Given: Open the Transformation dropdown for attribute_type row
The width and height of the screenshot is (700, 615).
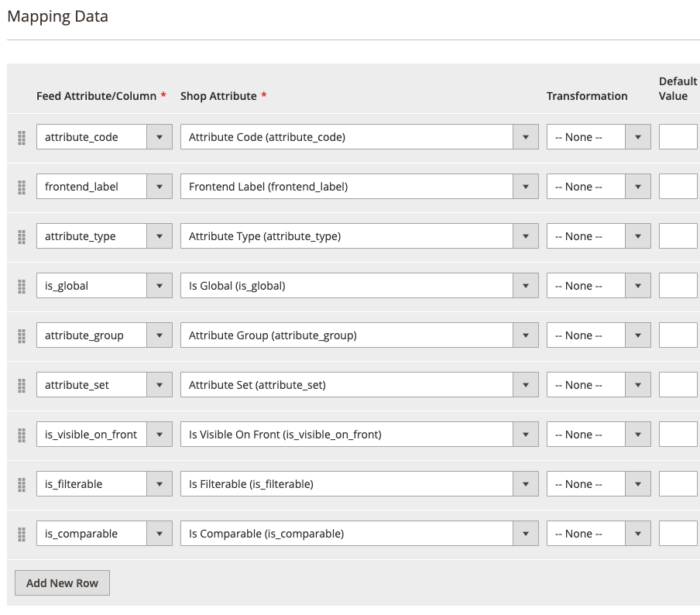Looking at the screenshot, I should click(x=599, y=235).
